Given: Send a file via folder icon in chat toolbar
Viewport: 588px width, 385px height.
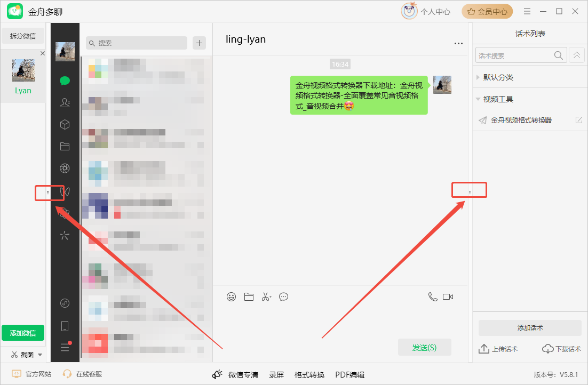Looking at the screenshot, I should [x=249, y=297].
